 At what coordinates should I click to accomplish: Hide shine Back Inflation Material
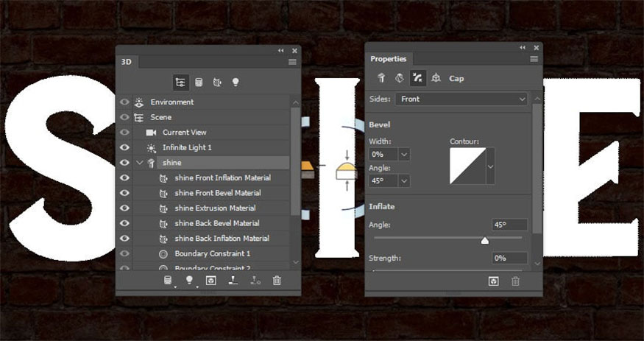(x=124, y=239)
